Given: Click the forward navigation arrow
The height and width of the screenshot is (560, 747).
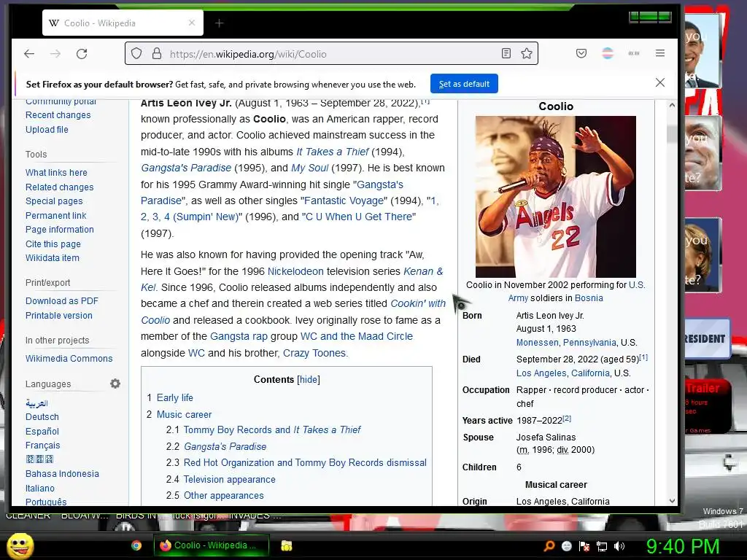Looking at the screenshot, I should [x=55, y=54].
